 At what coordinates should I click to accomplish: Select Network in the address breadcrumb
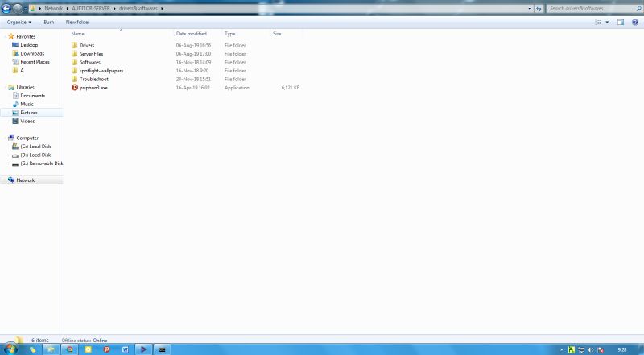[54, 8]
